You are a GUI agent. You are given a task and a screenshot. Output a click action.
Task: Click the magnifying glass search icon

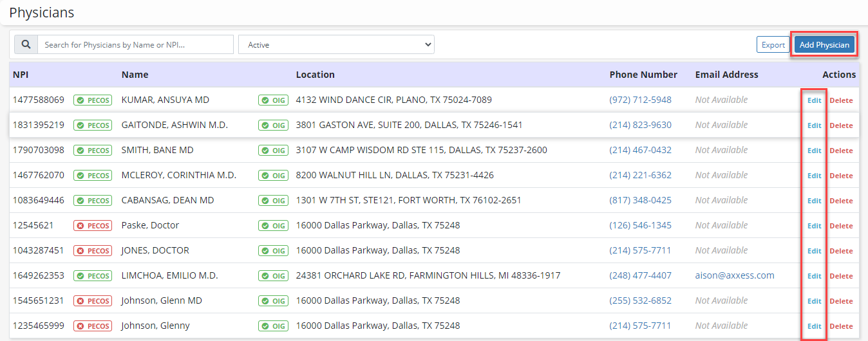(26, 45)
